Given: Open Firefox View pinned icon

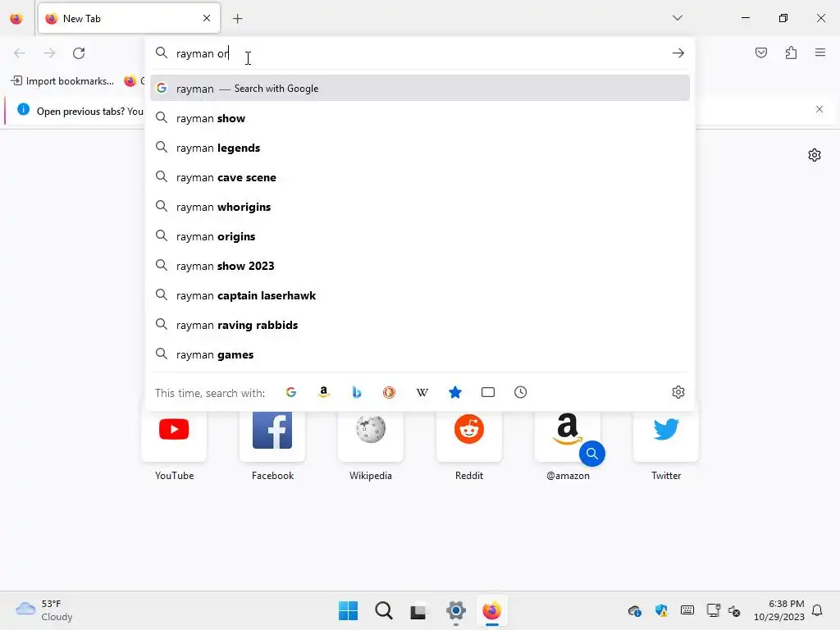Looking at the screenshot, I should point(16,19).
